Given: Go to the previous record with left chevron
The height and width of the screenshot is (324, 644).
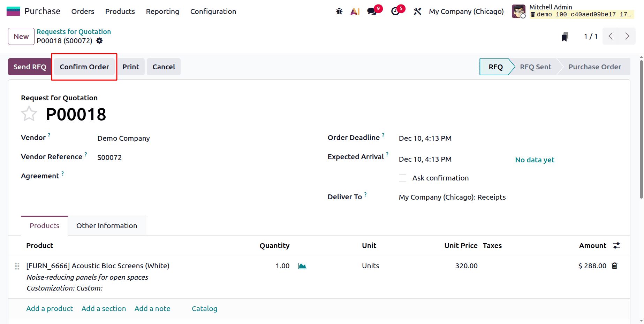Looking at the screenshot, I should 610,36.
